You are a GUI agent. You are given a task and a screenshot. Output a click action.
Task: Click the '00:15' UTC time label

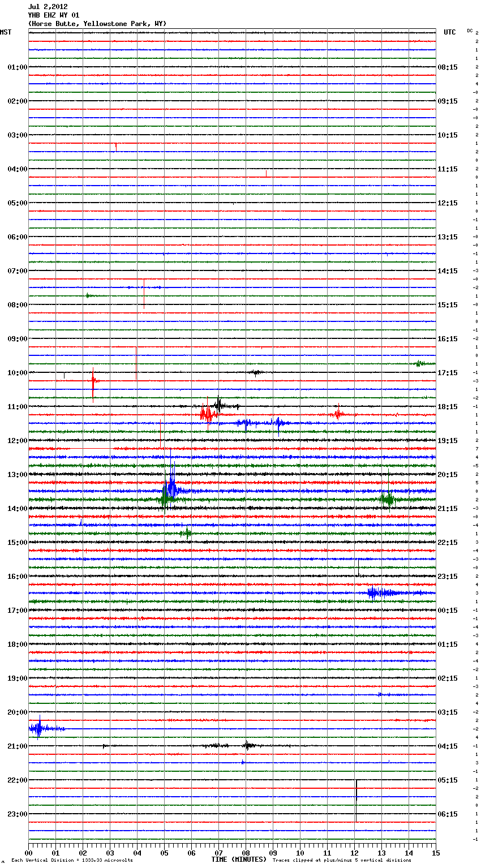(448, 611)
